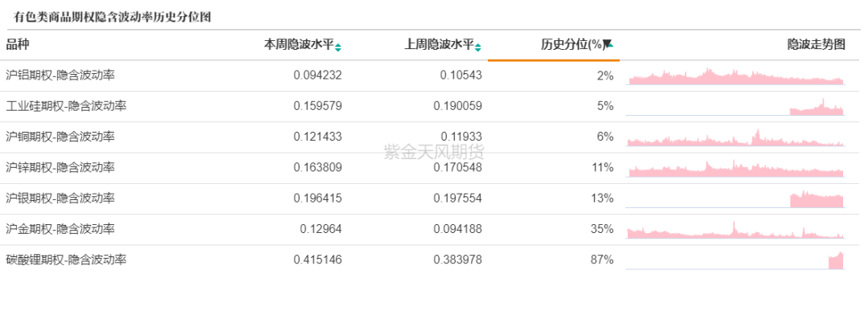
Task: Select the 沪银期权-隐含波动率 row name
Action: click(x=60, y=198)
